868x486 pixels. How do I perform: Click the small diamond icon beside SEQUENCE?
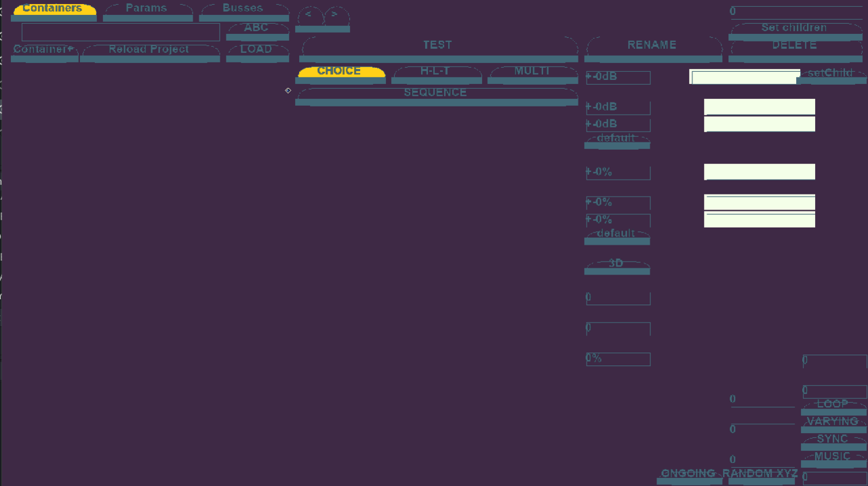(x=288, y=90)
